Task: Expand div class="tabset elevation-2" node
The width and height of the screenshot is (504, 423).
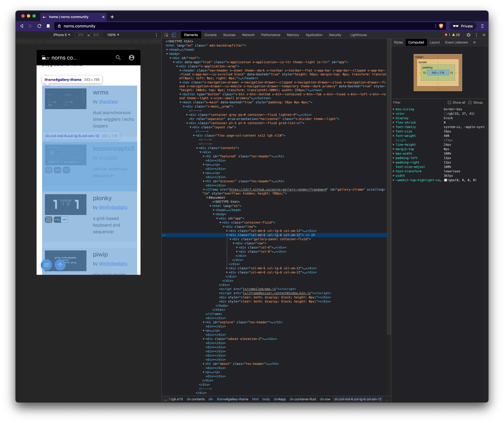Action: point(204,339)
